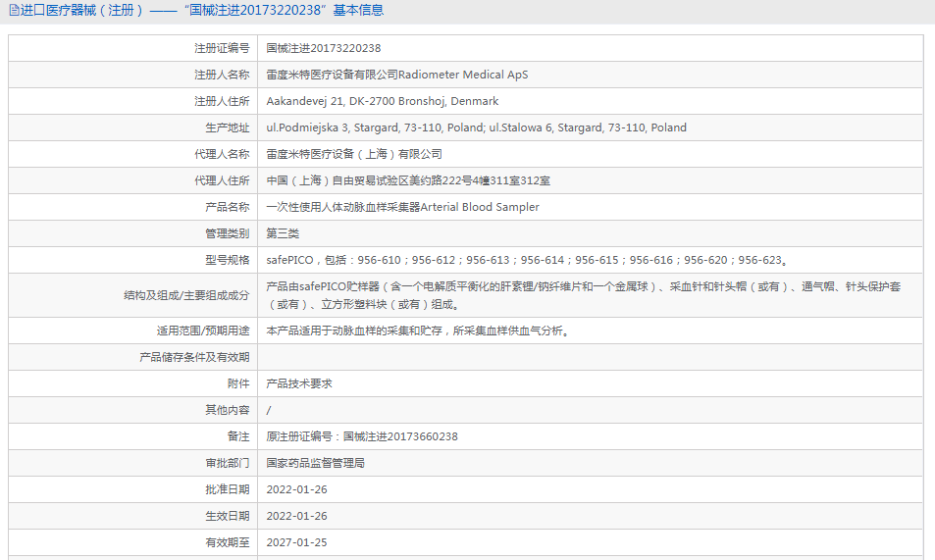Select the 注册人名称 label
The image size is (935, 560).
pyautogui.click(x=222, y=75)
